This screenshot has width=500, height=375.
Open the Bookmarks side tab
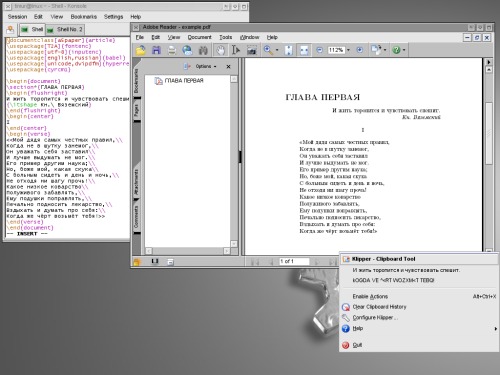(x=137, y=81)
